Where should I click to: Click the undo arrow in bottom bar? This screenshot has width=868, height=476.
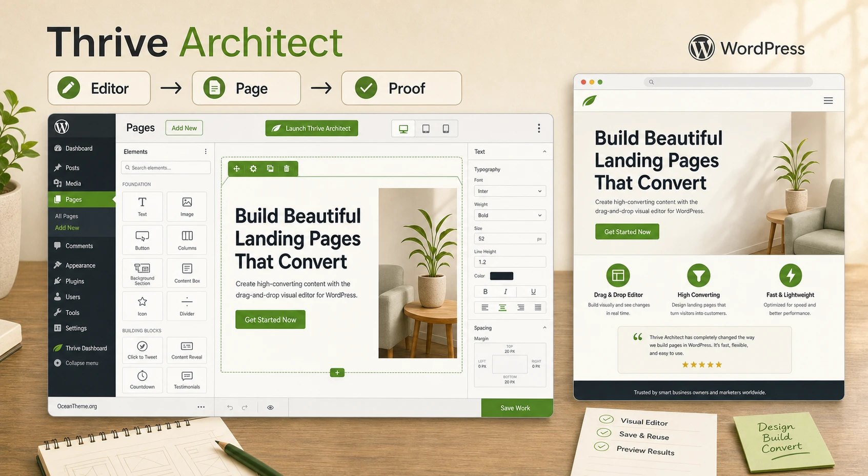(230, 407)
